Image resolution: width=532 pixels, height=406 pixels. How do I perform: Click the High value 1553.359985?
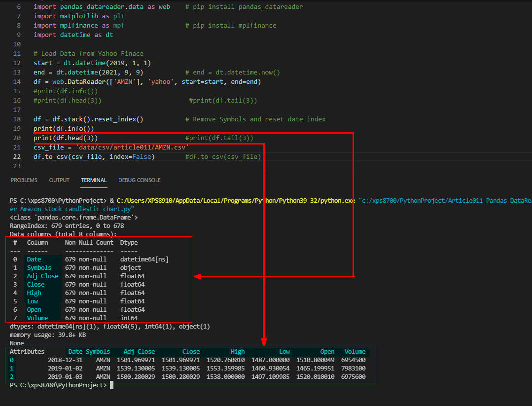[225, 368]
